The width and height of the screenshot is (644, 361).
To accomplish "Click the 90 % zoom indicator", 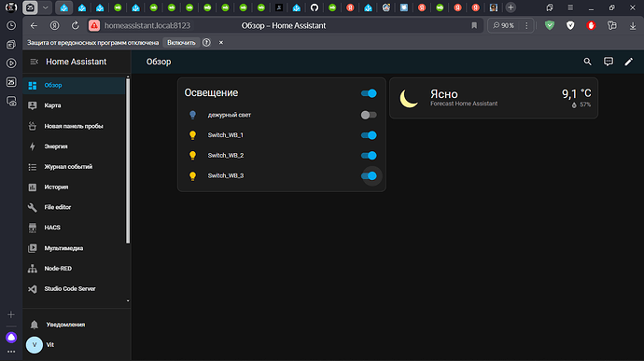I will 504,25.
